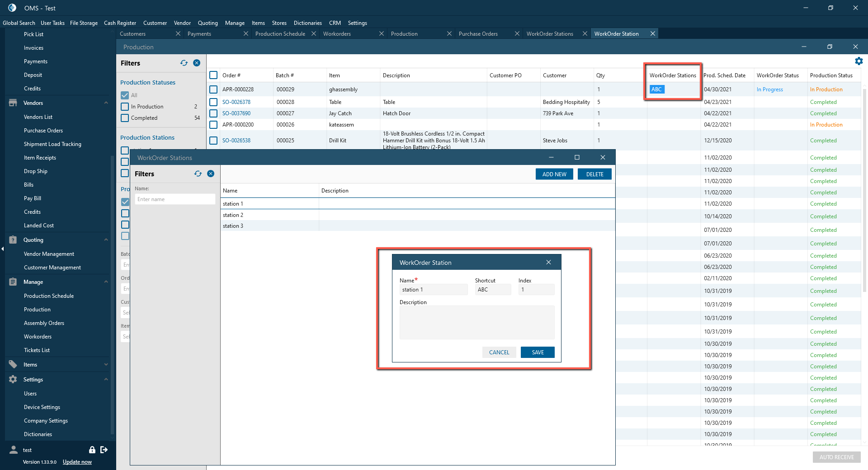Maximize the WorkOrder Stations window
The image size is (868, 470).
click(577, 157)
